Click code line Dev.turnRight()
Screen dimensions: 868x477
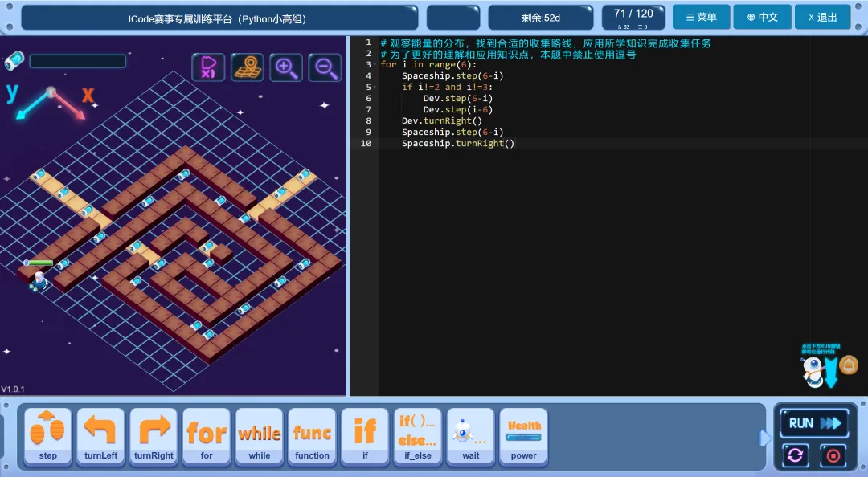tap(442, 120)
